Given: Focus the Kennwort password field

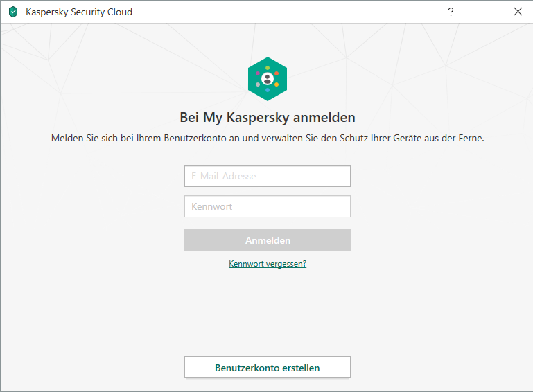Looking at the screenshot, I should (x=268, y=206).
